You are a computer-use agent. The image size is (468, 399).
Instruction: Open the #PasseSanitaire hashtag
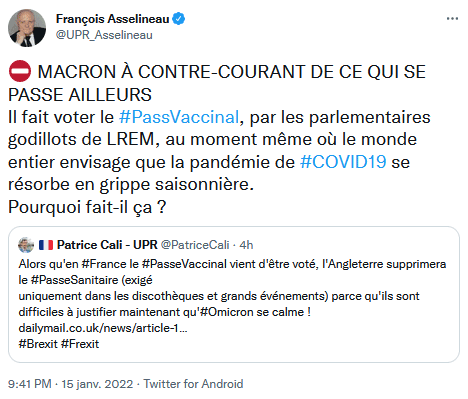point(75,280)
